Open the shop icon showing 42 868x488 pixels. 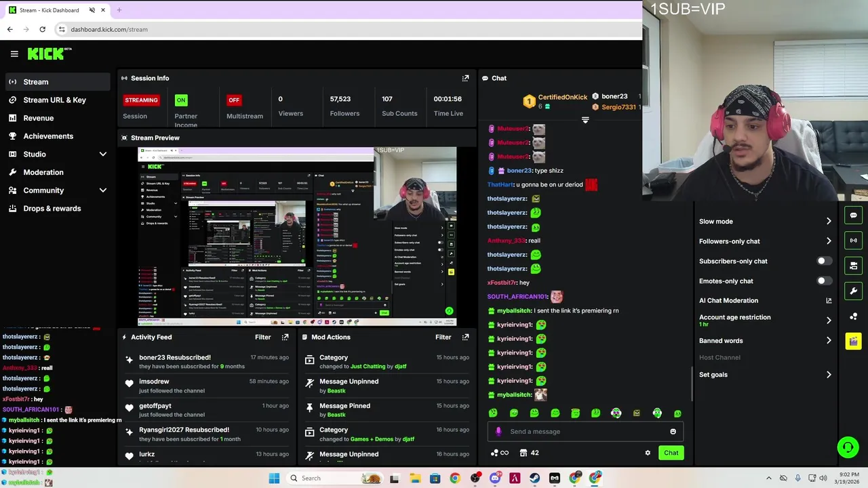tap(529, 453)
